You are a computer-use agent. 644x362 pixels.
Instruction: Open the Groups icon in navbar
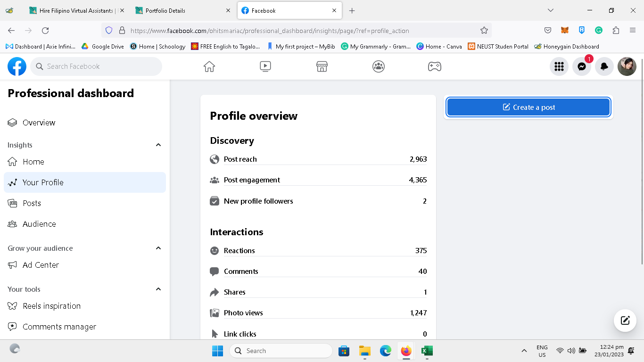[x=379, y=66]
